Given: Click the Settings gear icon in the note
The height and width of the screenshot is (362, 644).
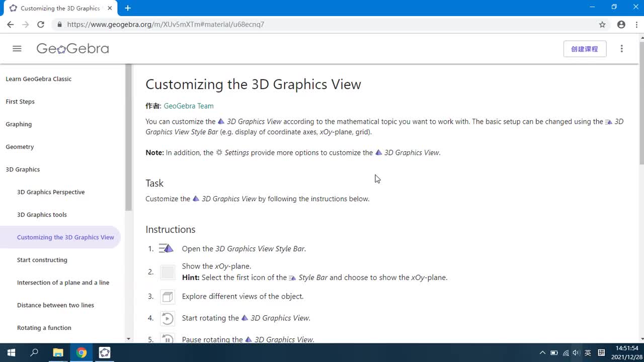Looking at the screenshot, I should 219,152.
